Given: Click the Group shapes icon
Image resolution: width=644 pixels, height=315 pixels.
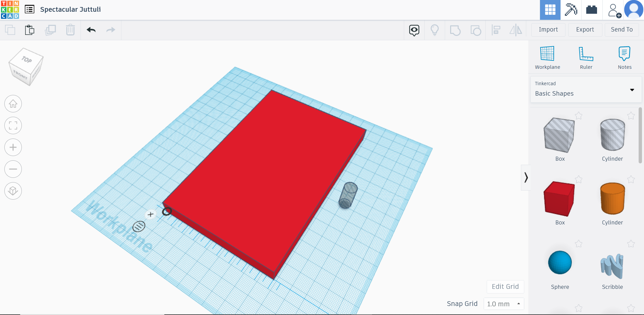Looking at the screenshot, I should tap(455, 30).
